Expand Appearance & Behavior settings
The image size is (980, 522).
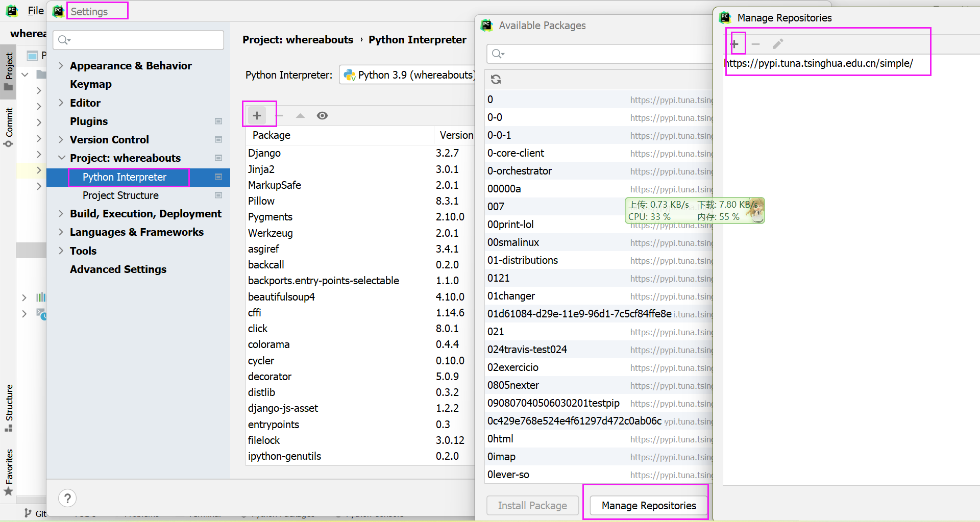tap(61, 66)
